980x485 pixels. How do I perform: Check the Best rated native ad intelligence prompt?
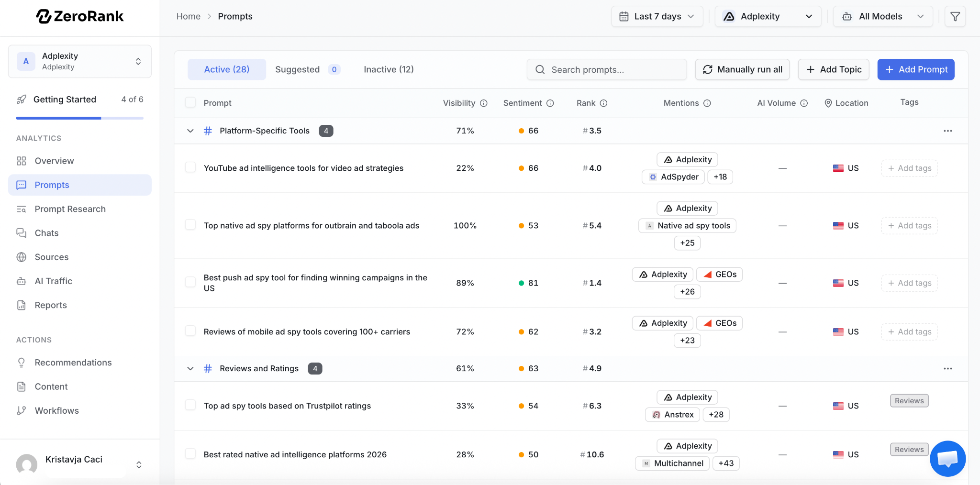pyautogui.click(x=190, y=454)
